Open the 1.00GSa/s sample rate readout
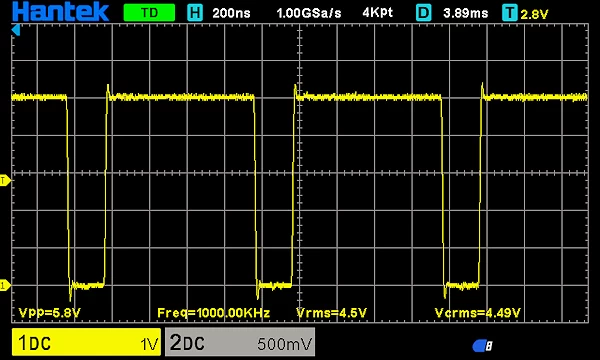Image resolution: width=600 pixels, height=360 pixels. click(308, 13)
